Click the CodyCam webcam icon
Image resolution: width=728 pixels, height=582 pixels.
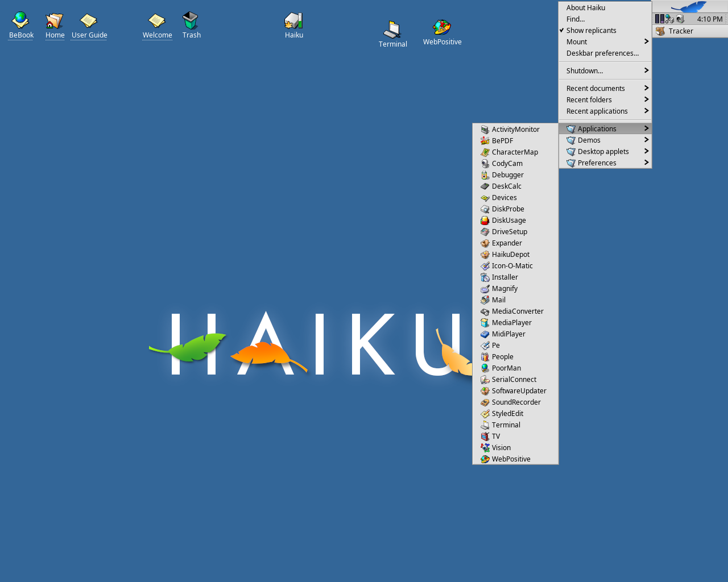pos(485,164)
